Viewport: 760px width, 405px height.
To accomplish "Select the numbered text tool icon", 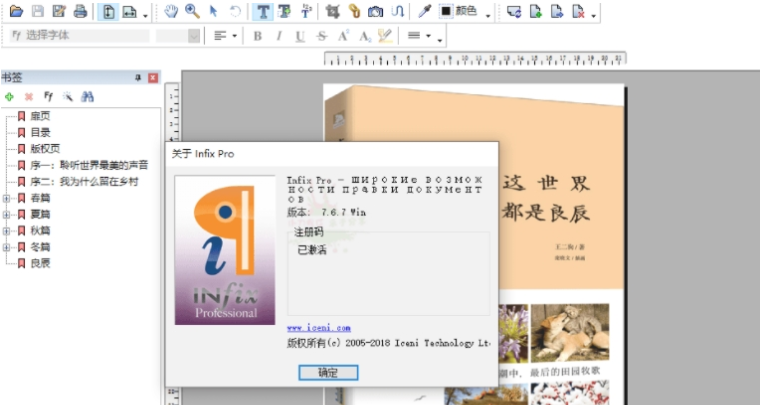I will (x=306, y=11).
